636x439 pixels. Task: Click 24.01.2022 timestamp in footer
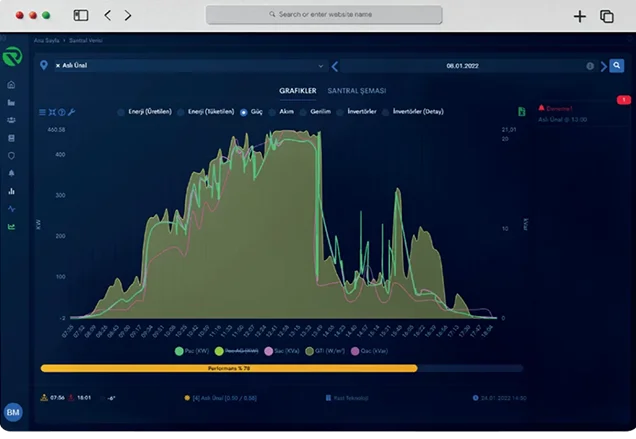coord(503,398)
